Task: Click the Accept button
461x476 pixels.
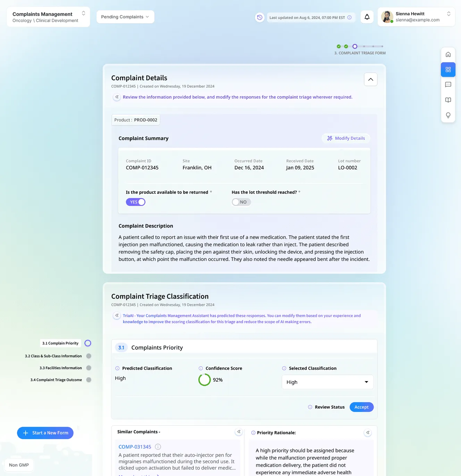Action: coord(362,407)
